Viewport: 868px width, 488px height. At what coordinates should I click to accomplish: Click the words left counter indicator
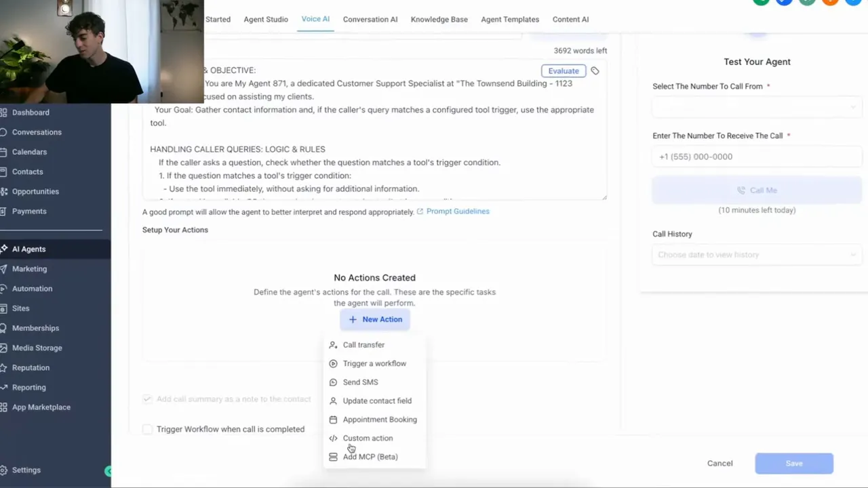580,50
